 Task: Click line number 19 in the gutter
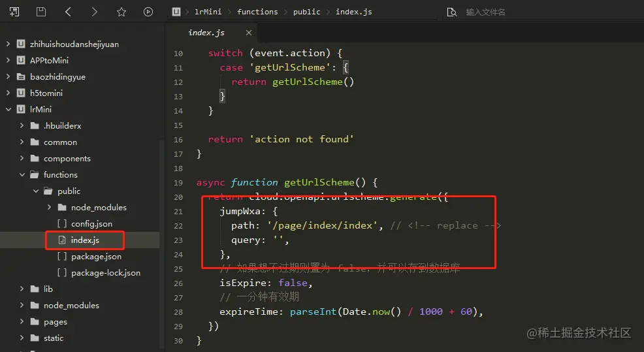[x=178, y=183]
